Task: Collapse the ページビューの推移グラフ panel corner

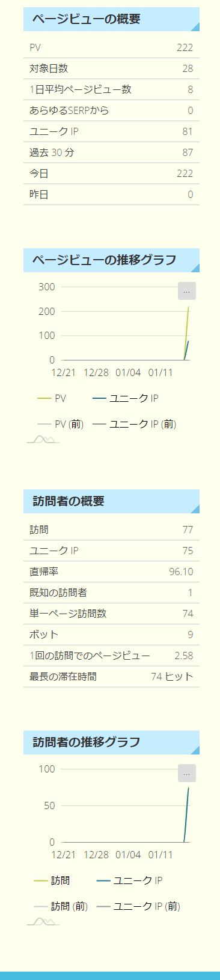Action: (195, 267)
